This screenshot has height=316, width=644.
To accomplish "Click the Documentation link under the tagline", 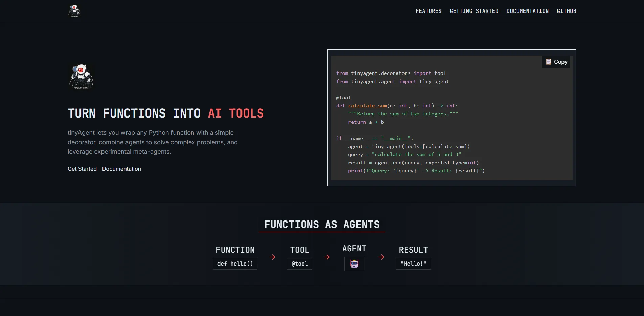I will (x=121, y=169).
